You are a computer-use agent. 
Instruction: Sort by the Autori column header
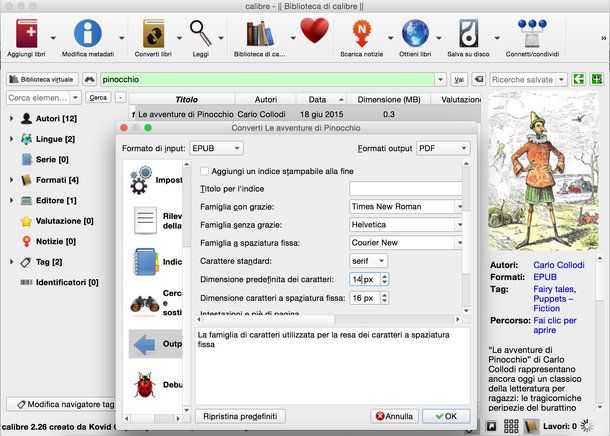point(266,100)
